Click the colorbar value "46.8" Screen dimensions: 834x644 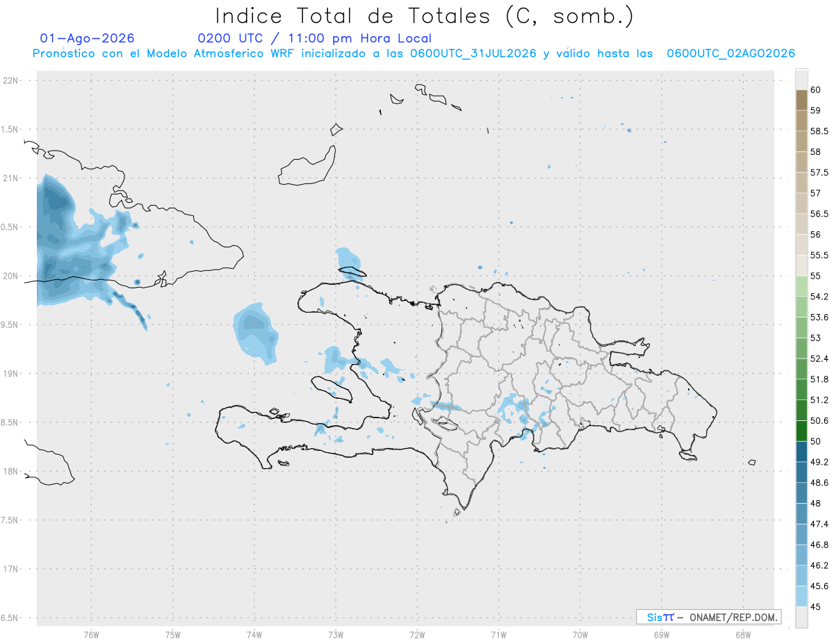click(x=819, y=545)
